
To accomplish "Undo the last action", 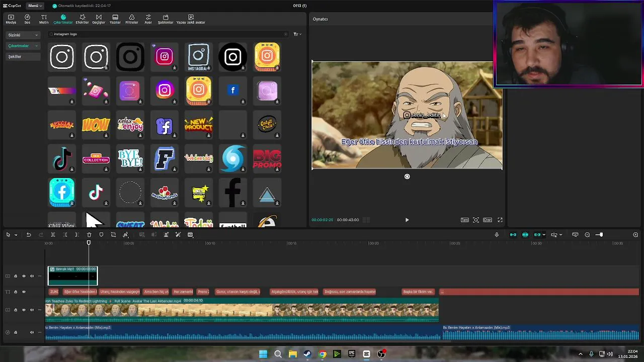I will (29, 235).
